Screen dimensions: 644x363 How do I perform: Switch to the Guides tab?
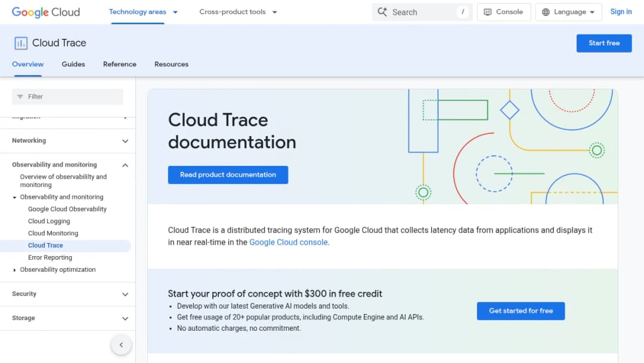click(x=73, y=64)
